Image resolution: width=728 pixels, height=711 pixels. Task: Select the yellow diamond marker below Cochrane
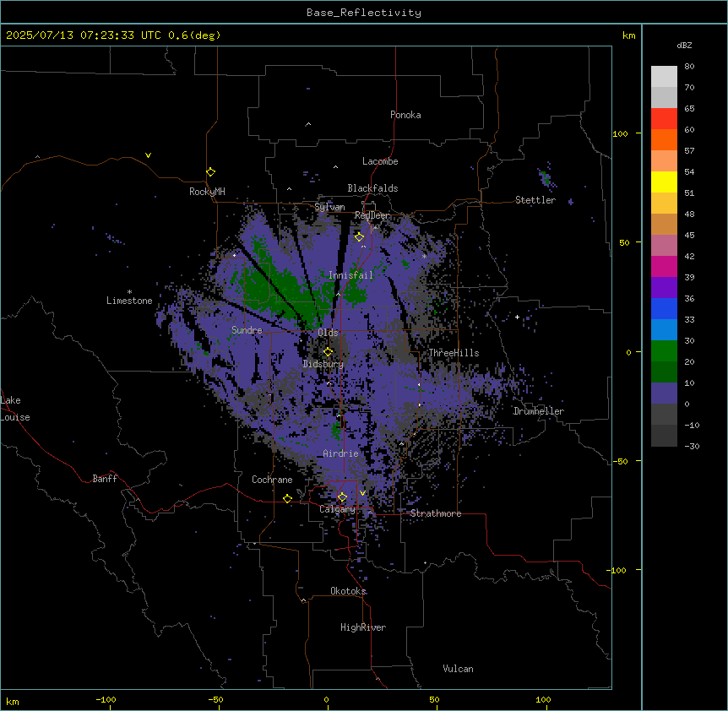click(287, 498)
